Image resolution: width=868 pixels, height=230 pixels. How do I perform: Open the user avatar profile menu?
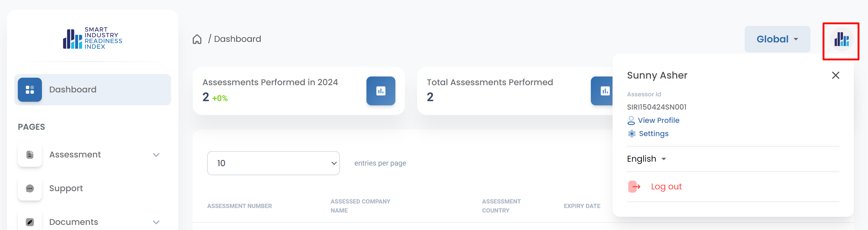841,40
